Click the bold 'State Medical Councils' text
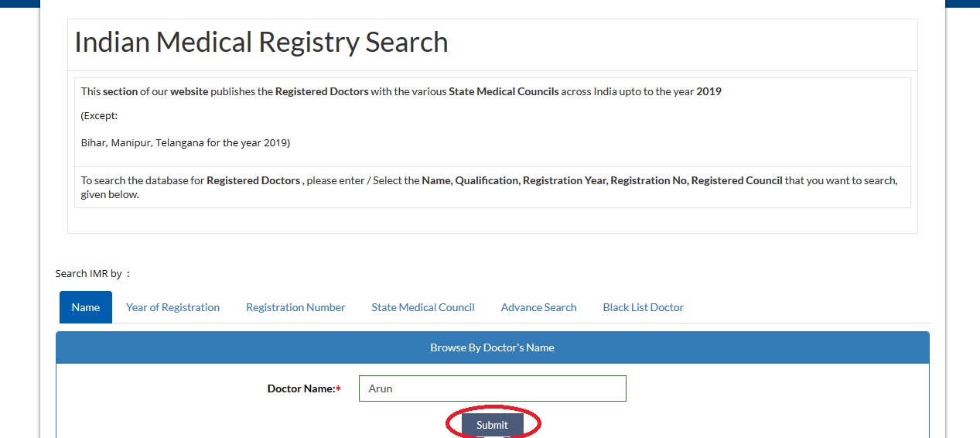 click(x=504, y=91)
